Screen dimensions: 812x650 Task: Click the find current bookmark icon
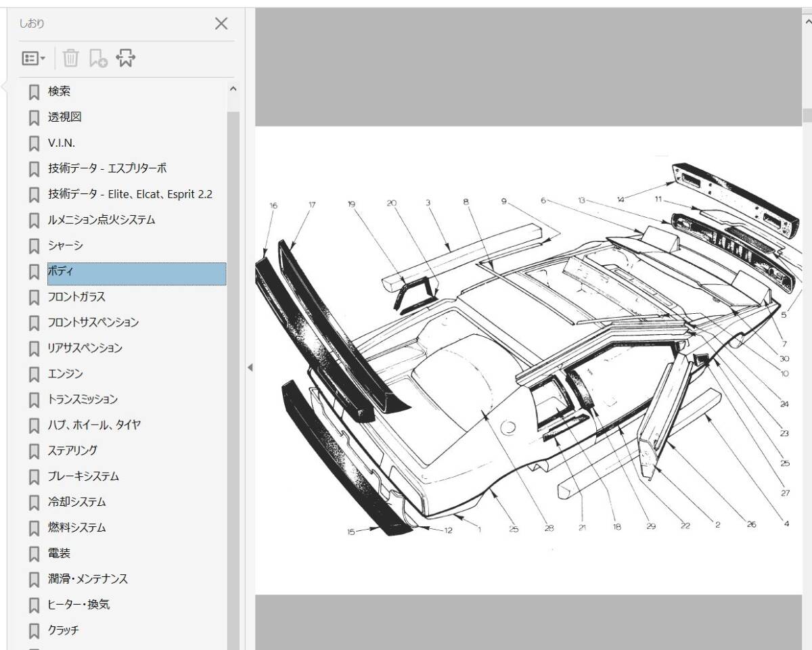[x=126, y=58]
